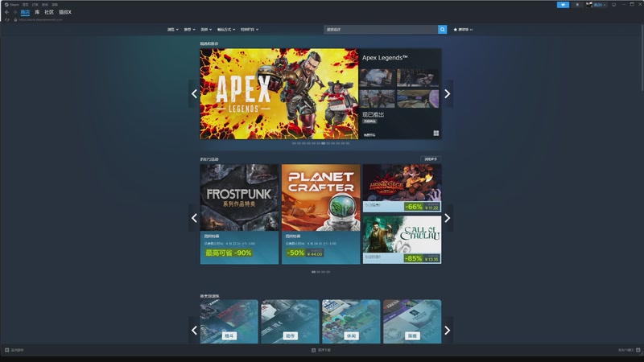This screenshot has height=362, width=644.
Task: Select first page dot of special offers carousel
Action: [x=313, y=272]
